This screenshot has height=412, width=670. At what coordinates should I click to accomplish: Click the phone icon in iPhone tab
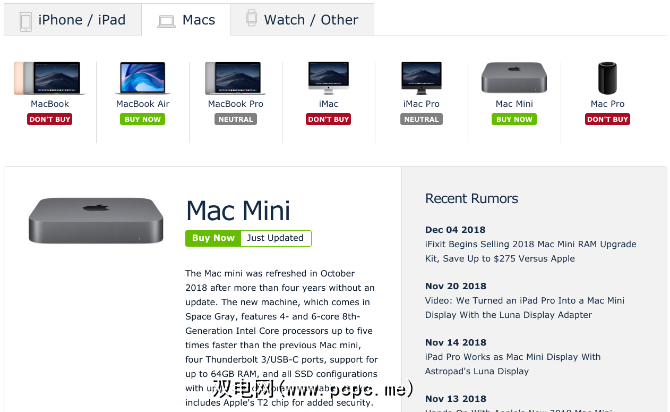26,21
